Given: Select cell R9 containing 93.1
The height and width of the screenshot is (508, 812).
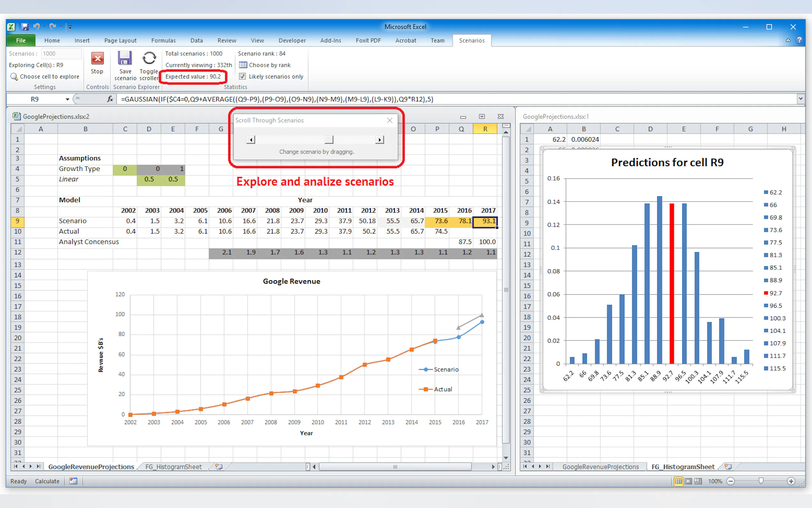Looking at the screenshot, I should click(x=485, y=221).
